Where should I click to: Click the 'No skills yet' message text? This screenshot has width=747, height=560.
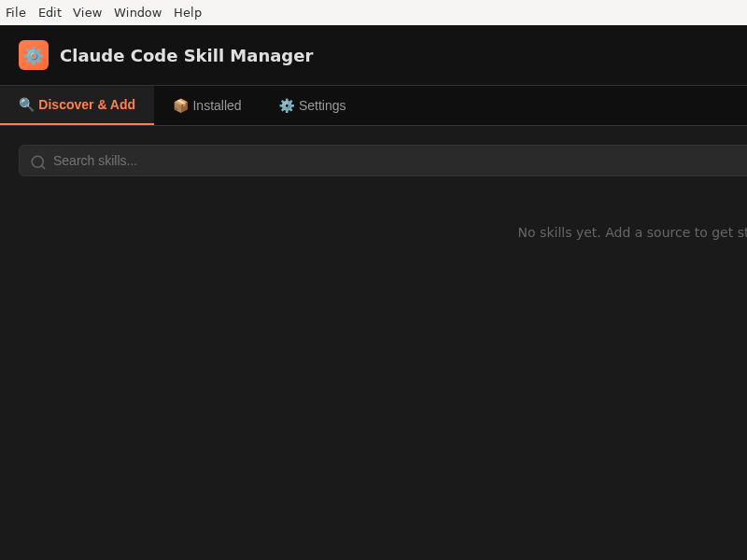click(x=632, y=232)
